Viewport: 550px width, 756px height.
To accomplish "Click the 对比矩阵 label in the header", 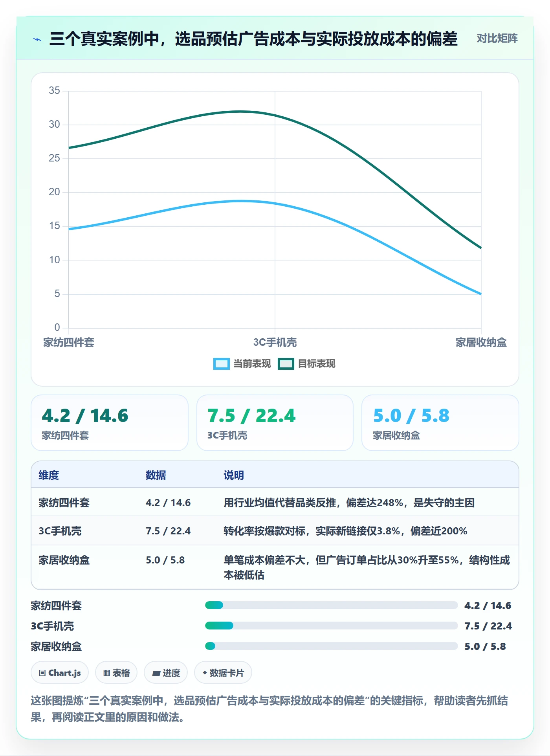I will click(x=497, y=39).
